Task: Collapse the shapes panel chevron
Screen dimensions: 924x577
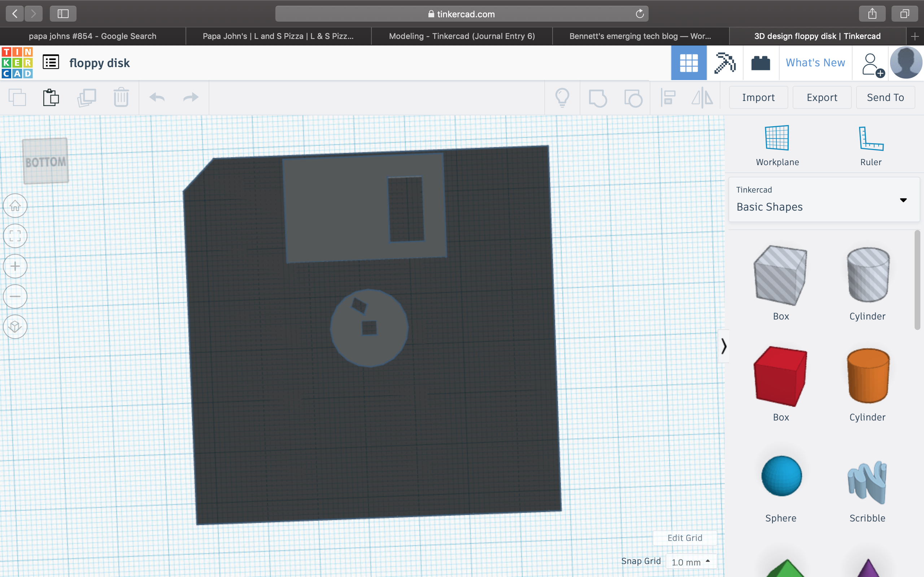Action: [x=724, y=346]
